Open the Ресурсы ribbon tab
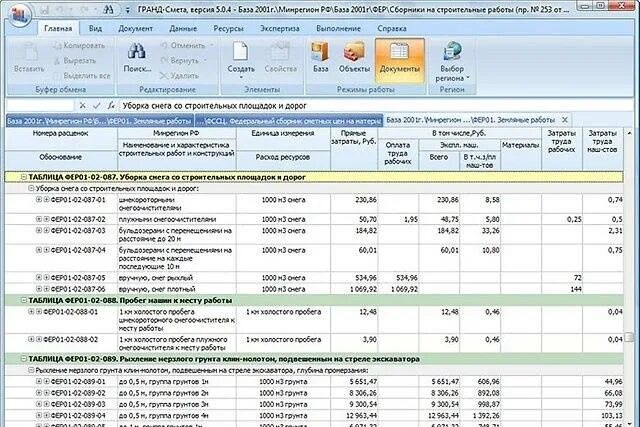 click(229, 28)
